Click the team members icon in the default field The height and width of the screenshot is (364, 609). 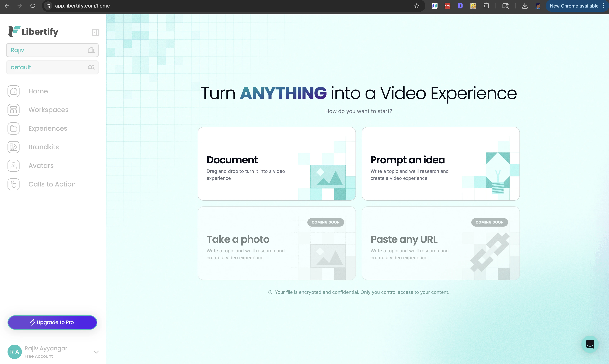(x=91, y=67)
